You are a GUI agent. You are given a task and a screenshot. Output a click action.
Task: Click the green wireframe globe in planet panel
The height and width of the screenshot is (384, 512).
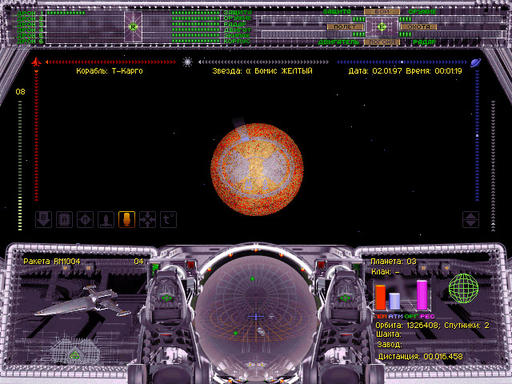[463, 288]
